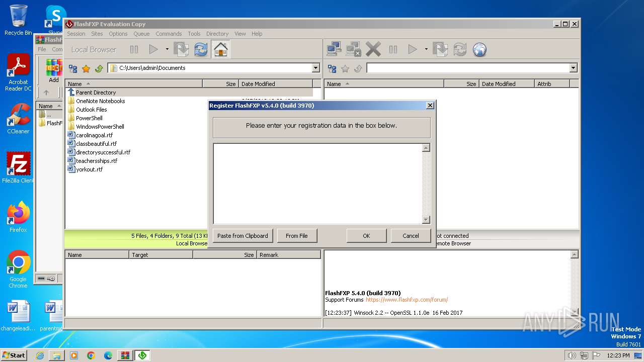Viewport: 644px width, 362px height.
Task: Click the remote Connect computers icon
Action: 334,49
